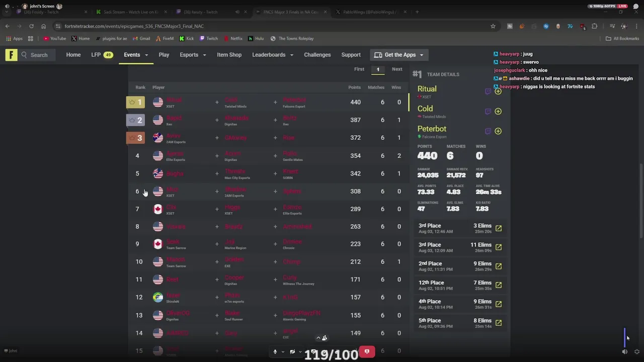Screen dimensions: 644x362
Task: Click the Canada flag beside Clix
Action: (x=158, y=209)
